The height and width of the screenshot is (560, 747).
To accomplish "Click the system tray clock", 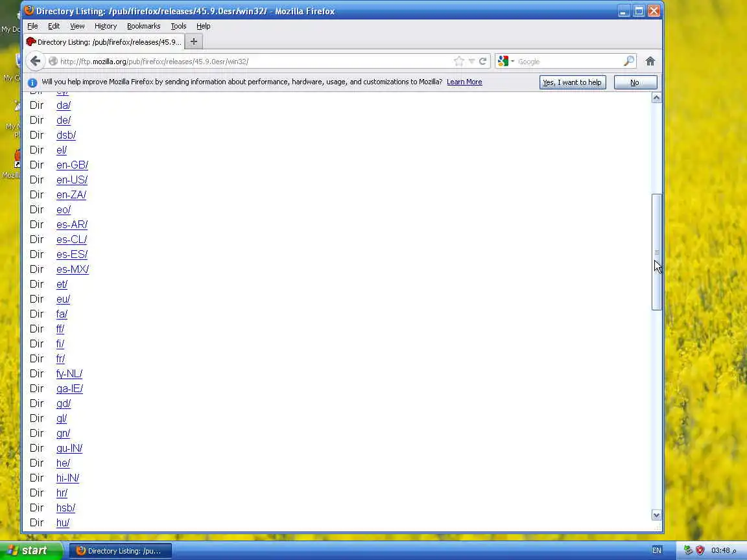I will [724, 550].
